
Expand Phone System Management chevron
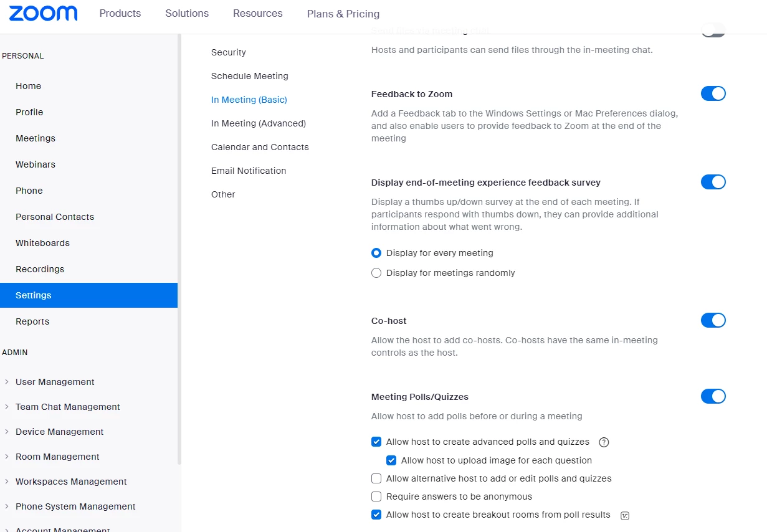(x=7, y=506)
